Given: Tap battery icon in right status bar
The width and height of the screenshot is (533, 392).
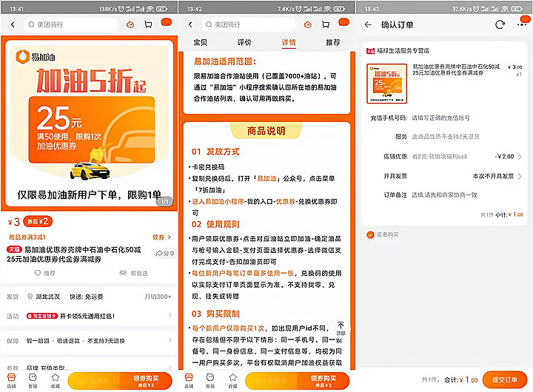Looking at the screenshot, I should click(517, 9).
